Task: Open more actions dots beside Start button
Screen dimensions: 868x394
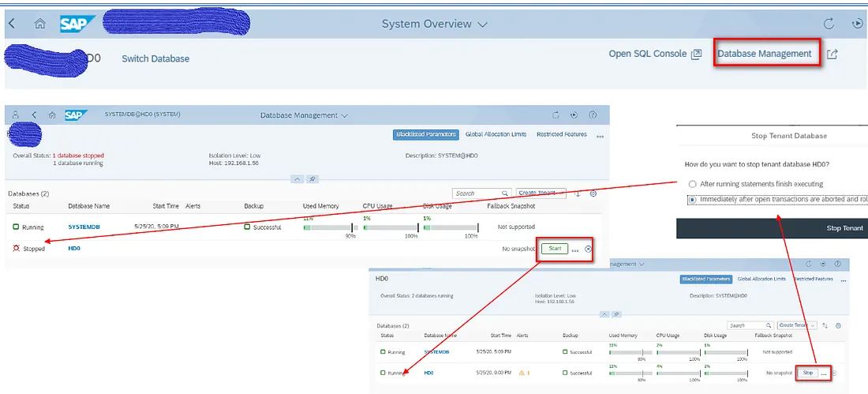Action: (575, 250)
